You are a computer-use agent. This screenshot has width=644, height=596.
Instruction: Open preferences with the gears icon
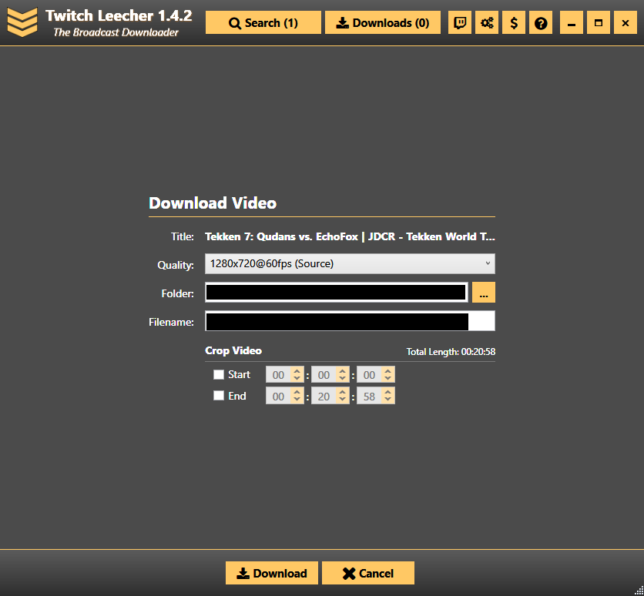[487, 22]
